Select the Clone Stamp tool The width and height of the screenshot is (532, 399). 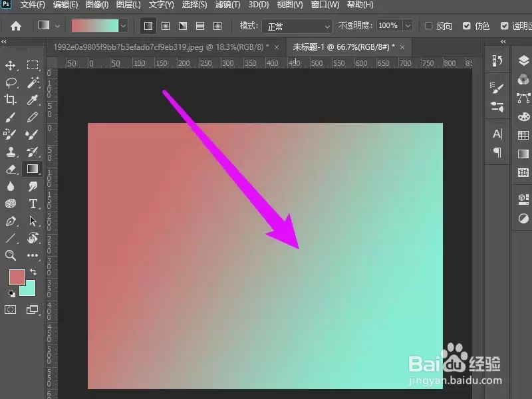[11, 152]
